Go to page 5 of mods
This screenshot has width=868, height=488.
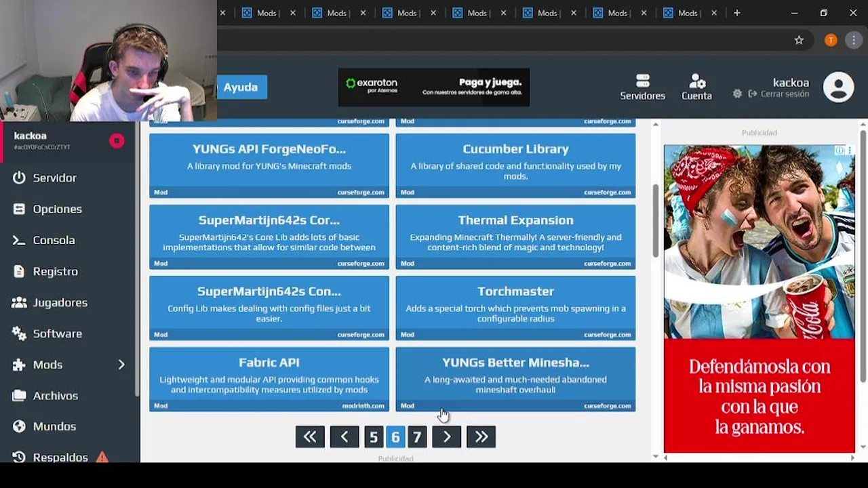pos(373,437)
